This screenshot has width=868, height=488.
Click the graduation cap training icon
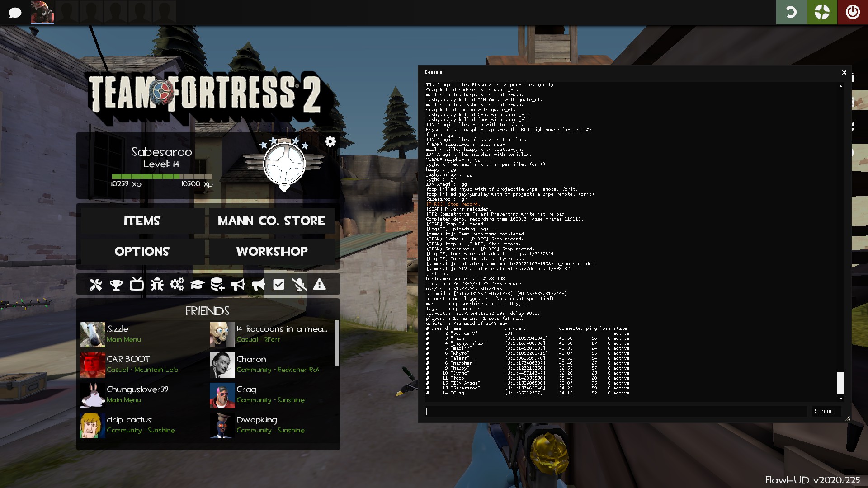(x=198, y=284)
